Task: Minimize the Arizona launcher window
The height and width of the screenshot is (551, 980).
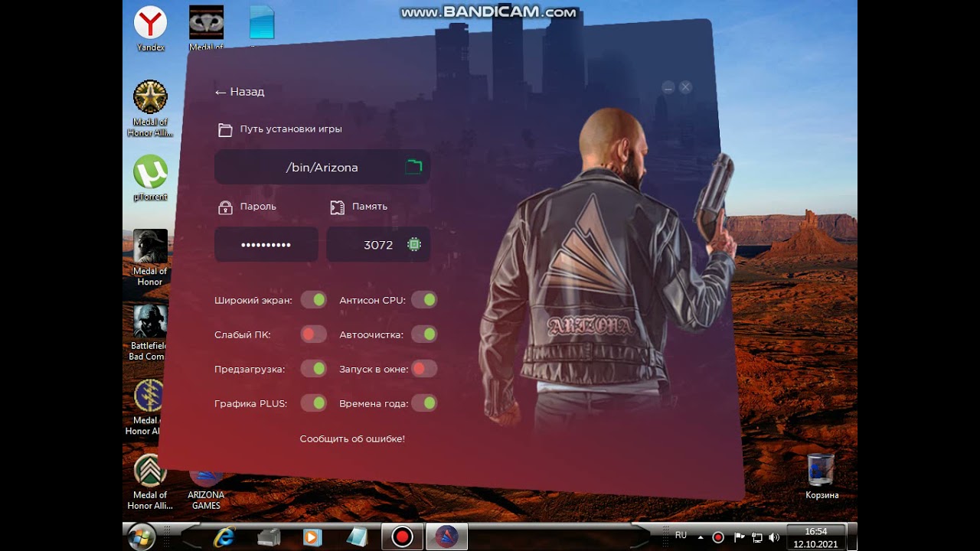Action: tap(668, 88)
